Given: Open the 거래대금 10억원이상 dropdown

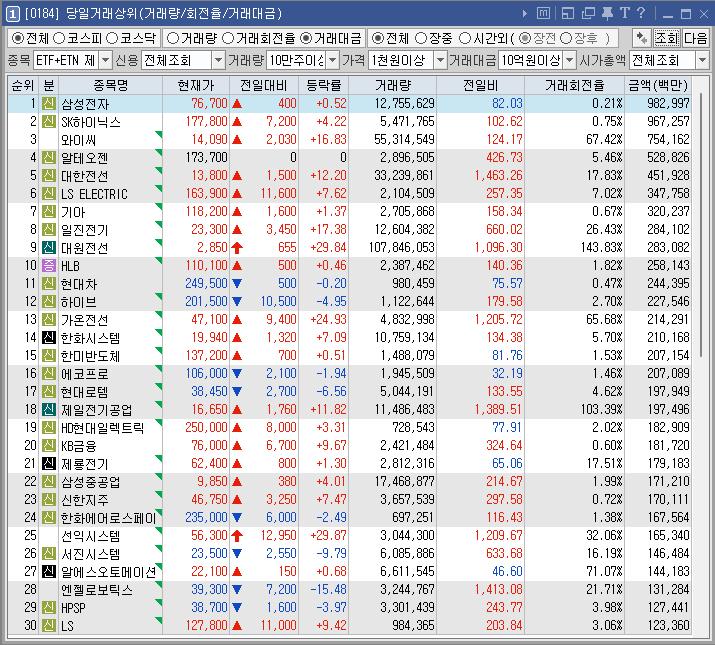Looking at the screenshot, I should (x=570, y=60).
